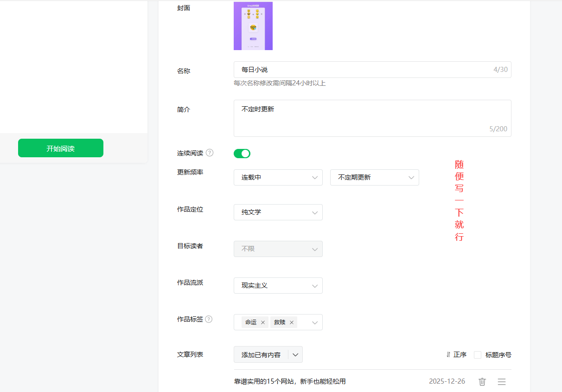
Task: Enable the 标题序号 checkbox
Action: point(478,354)
